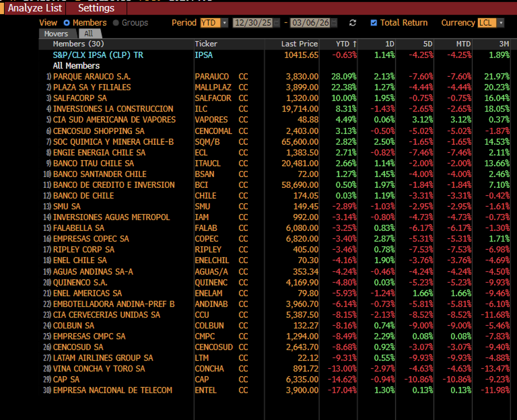Screen dimensions: 517x420
Task: Select QUINENCO S.A. row
Action: point(275,283)
